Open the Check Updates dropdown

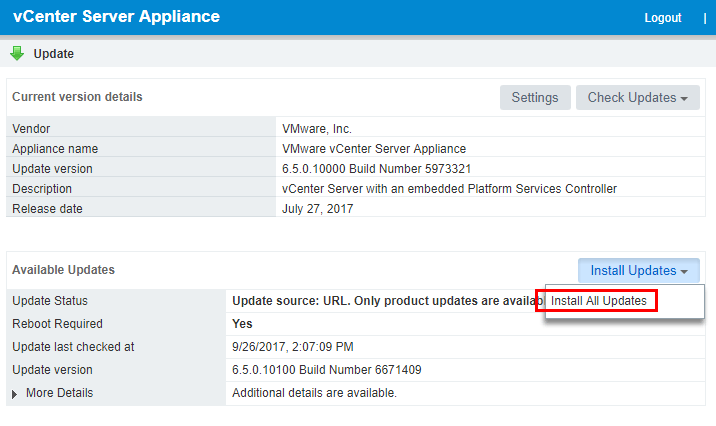pos(637,97)
